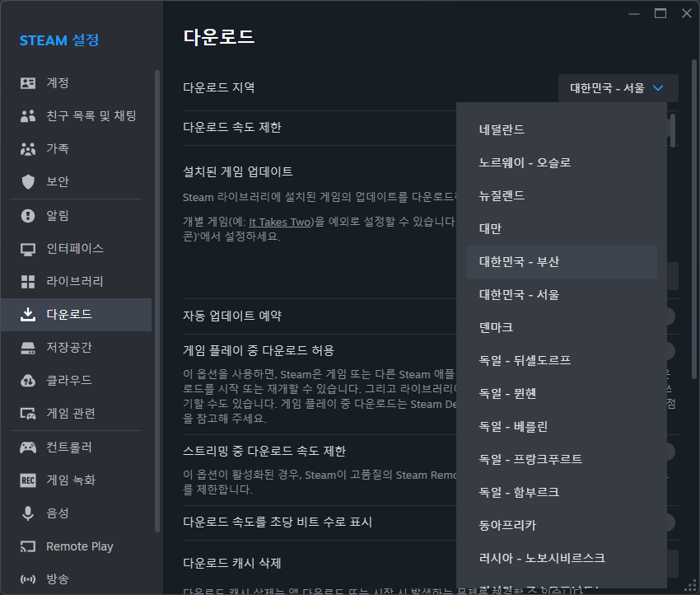The image size is (700, 595).
Task: Click the 컨트롤러 gamepad icon
Action: [28, 447]
